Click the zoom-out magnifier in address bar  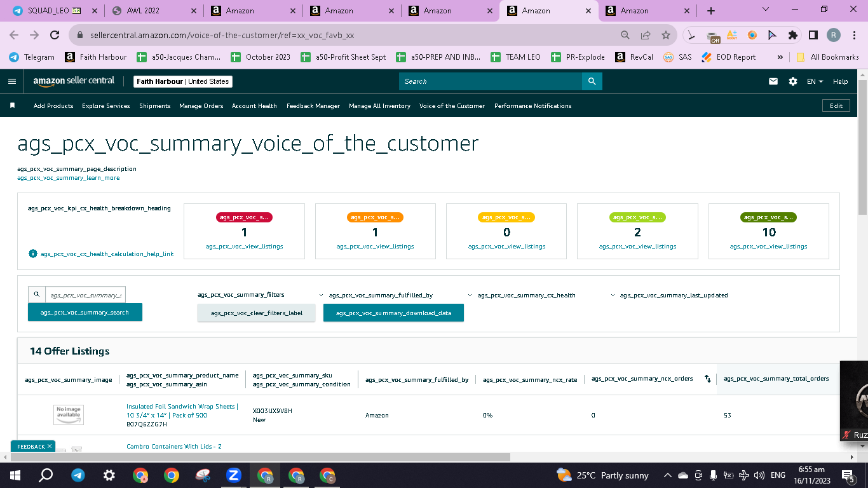pyautogui.click(x=625, y=35)
